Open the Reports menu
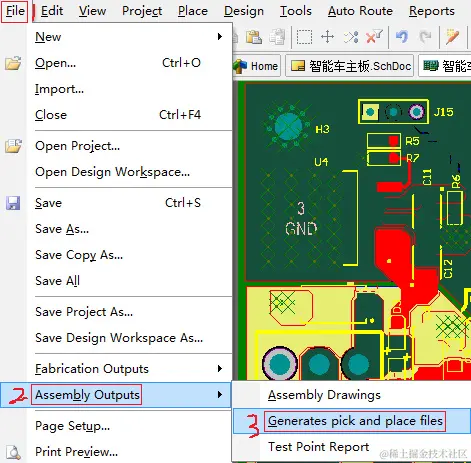The image size is (471, 463). click(432, 11)
